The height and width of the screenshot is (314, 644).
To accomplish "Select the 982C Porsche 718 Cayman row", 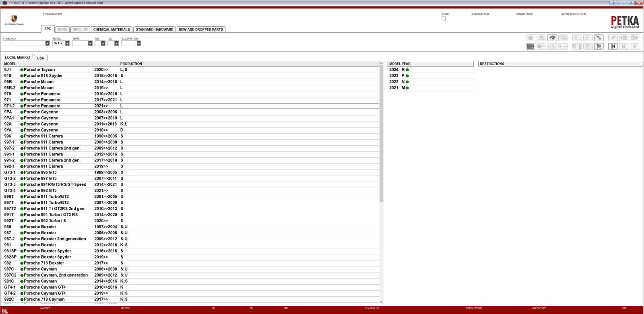I will tap(191, 299).
